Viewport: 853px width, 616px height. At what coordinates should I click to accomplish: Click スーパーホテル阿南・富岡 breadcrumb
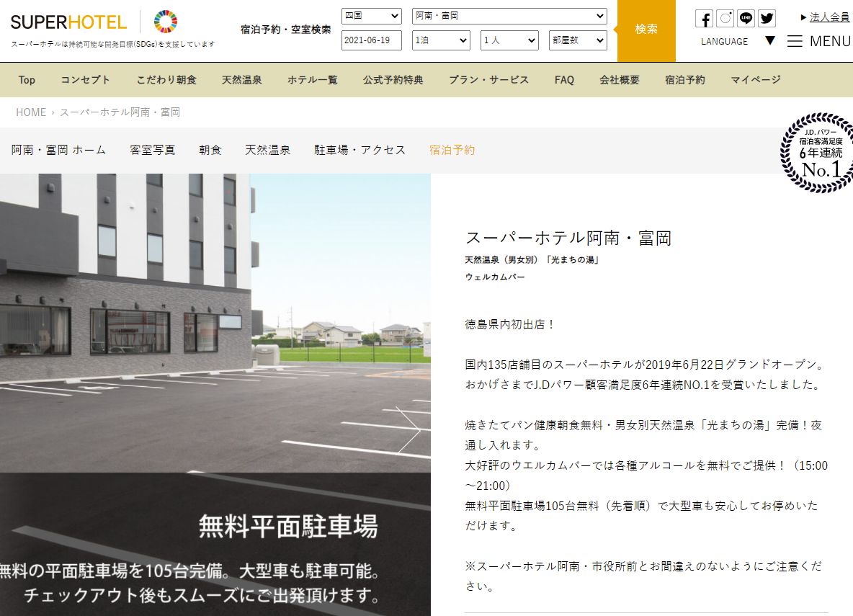pos(120,112)
